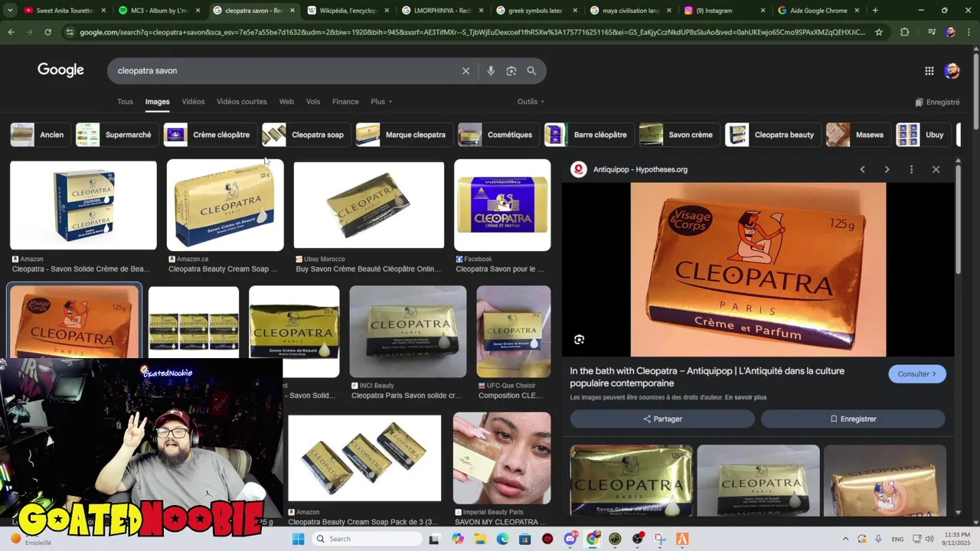
Task: Open the Instagram browser tab
Action: pos(726,11)
